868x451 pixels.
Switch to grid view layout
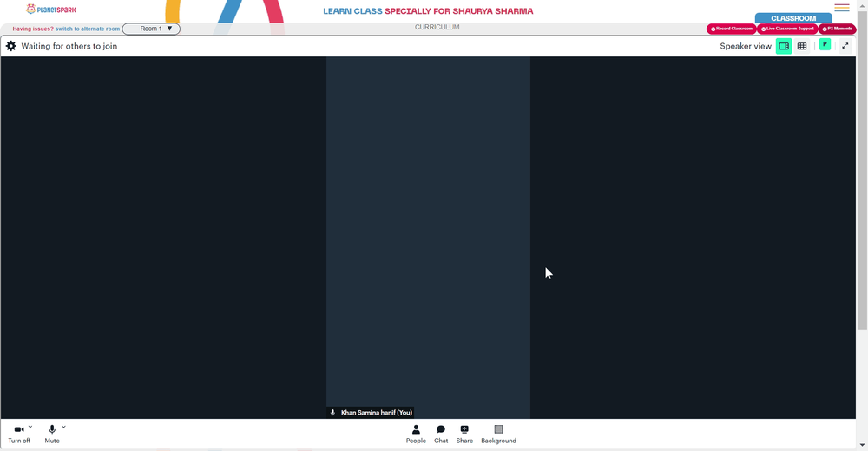(801, 46)
